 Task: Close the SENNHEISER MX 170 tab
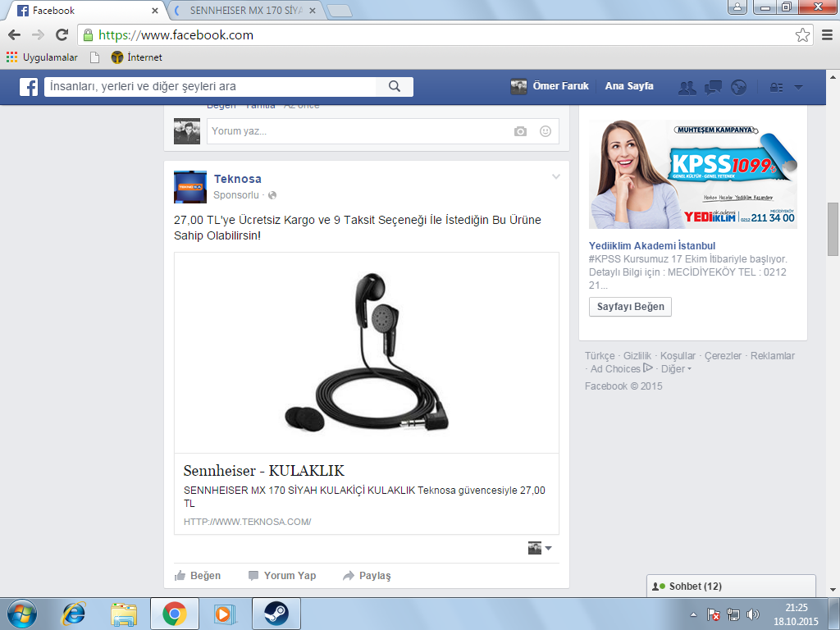pyautogui.click(x=313, y=10)
